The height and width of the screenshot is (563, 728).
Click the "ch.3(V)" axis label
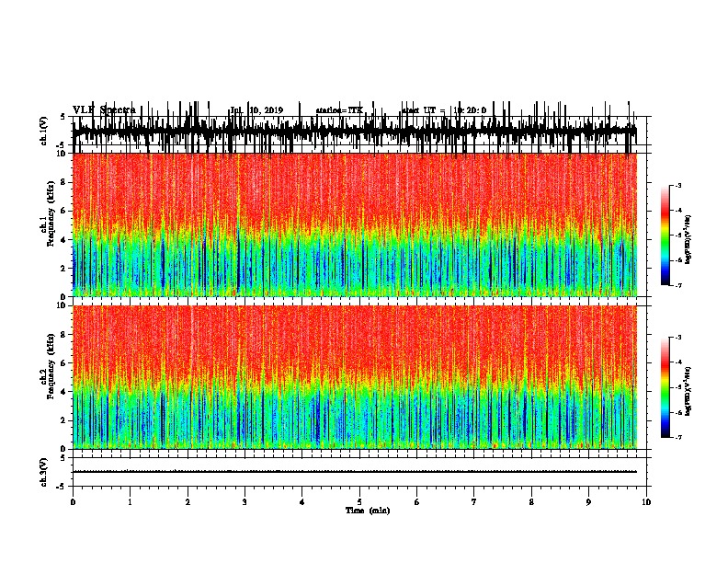[x=44, y=473]
